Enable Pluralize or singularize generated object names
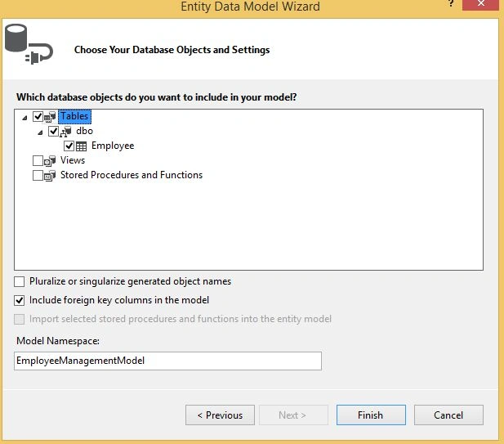The height and width of the screenshot is (444, 504). point(20,281)
